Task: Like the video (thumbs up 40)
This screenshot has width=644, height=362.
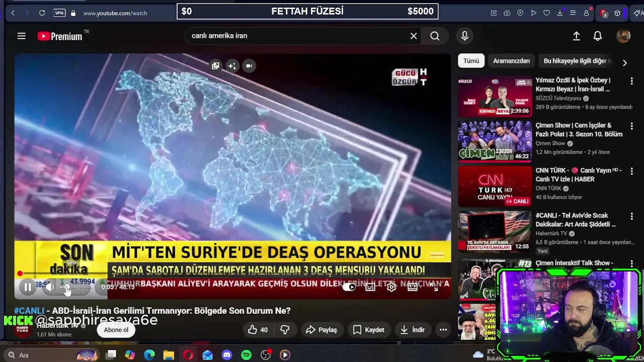Action: (x=258, y=330)
